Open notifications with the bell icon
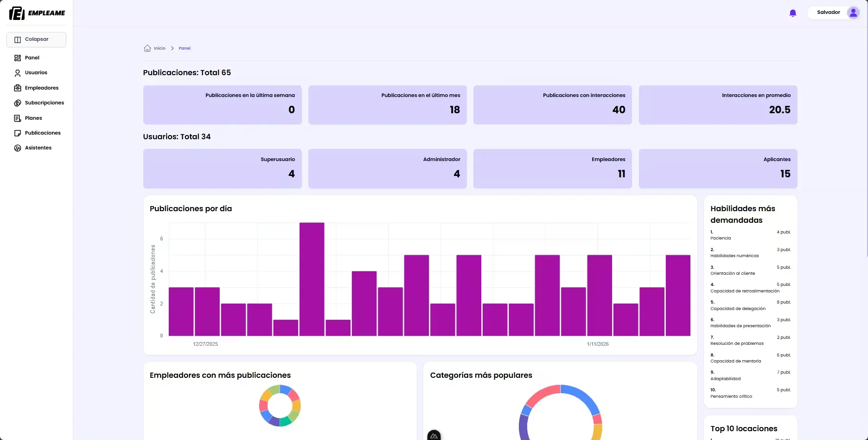 793,13
